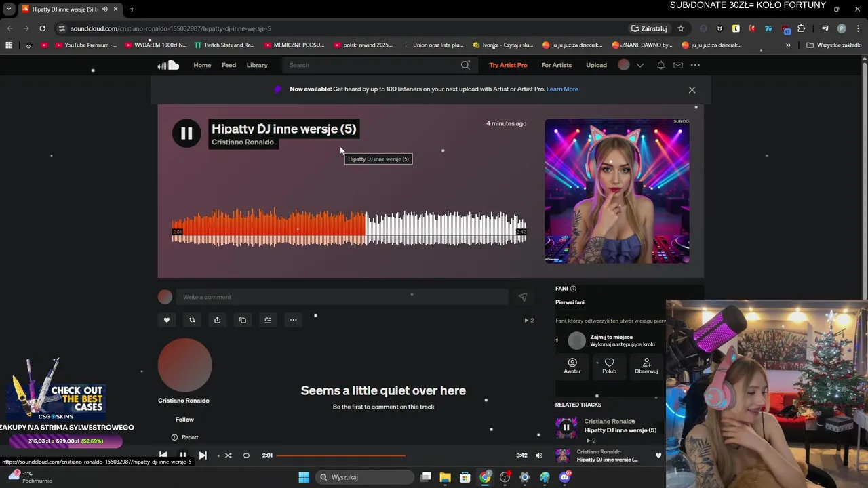The width and height of the screenshot is (868, 488).
Task: Toggle mute with the volume icon
Action: 539,455
